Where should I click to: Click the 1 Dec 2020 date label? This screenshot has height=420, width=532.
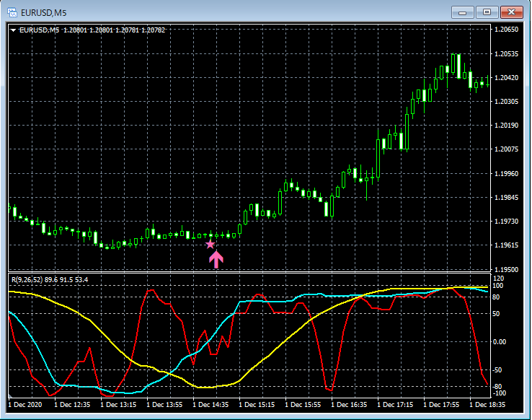tap(26, 406)
